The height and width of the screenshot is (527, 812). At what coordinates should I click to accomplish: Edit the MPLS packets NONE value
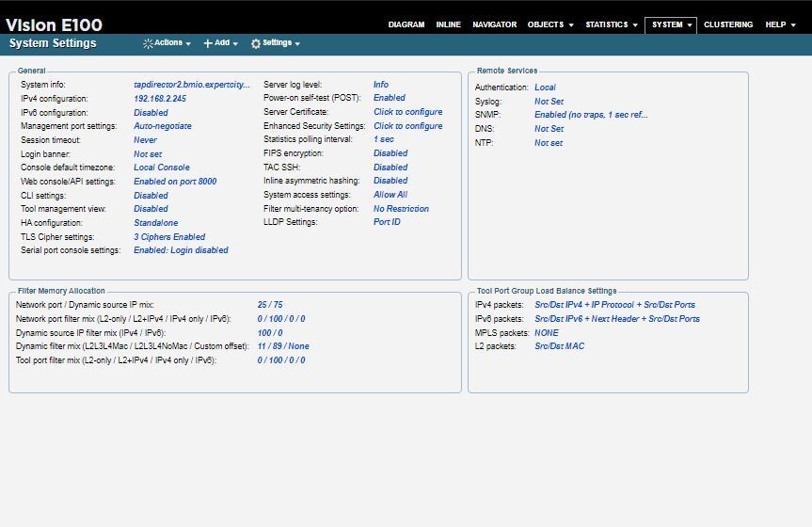[546, 333]
